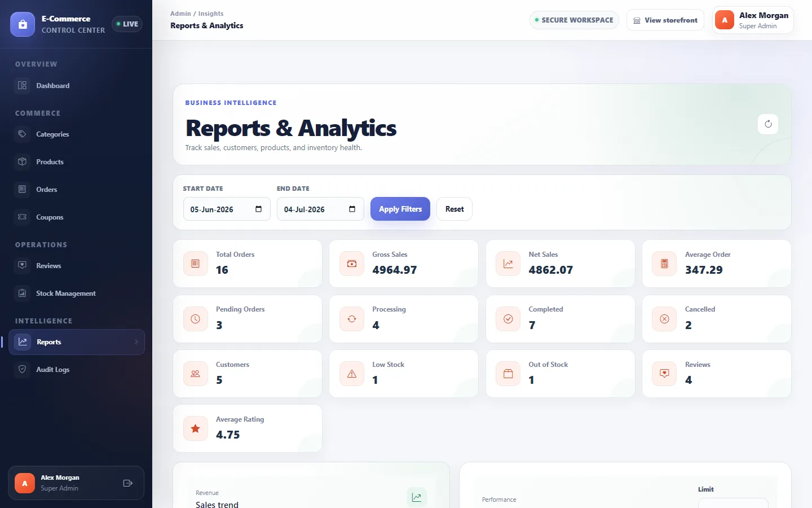Click the Categories tag icon
812x508 pixels.
pos(23,134)
